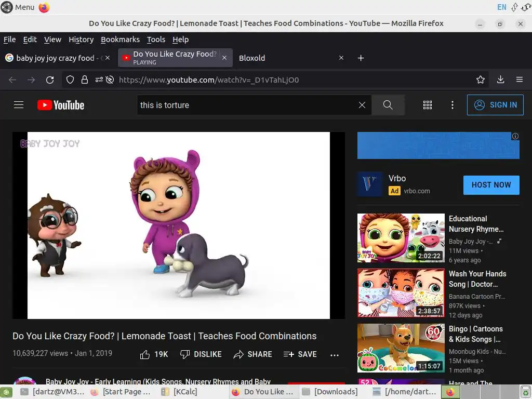Open Educational Nursery Rhyme video title

476,224
